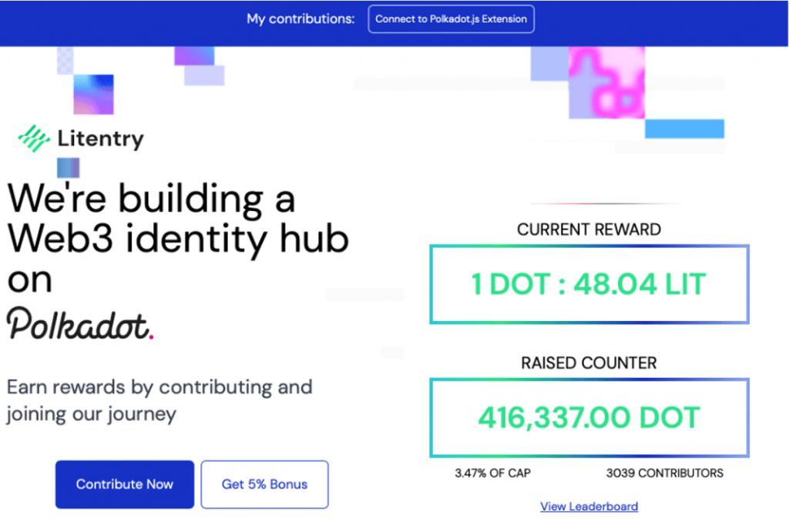789x532 pixels.
Task: Click the 3.47% OF CAP text
Action: (492, 473)
